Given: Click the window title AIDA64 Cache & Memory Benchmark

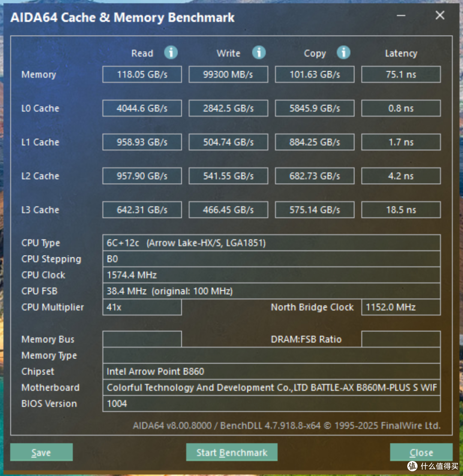Looking at the screenshot, I should tap(122, 17).
